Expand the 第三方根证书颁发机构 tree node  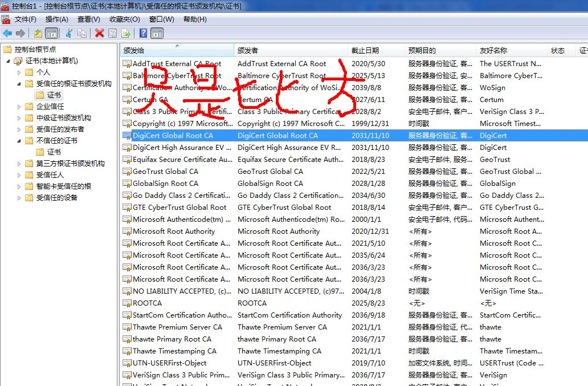pyautogui.click(x=19, y=164)
